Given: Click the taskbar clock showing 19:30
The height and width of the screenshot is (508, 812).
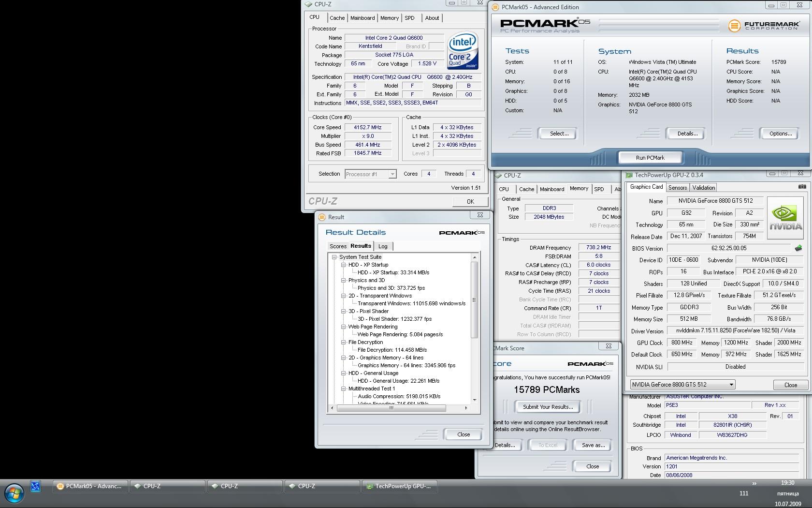Looking at the screenshot, I should click(x=787, y=483).
